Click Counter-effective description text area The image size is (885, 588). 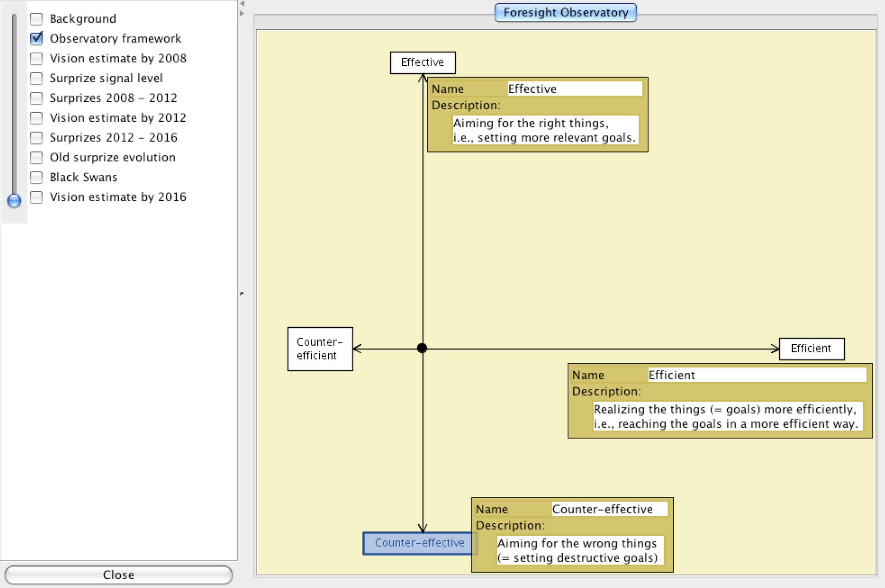(x=580, y=550)
